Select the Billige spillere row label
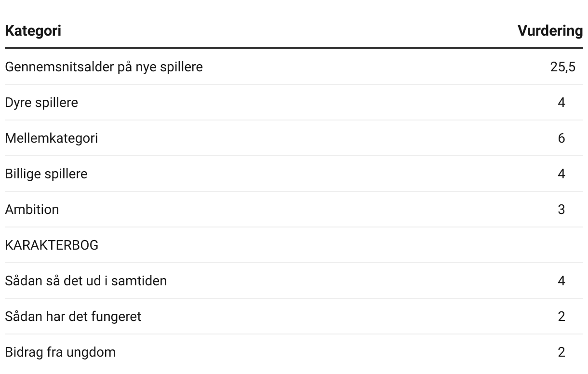This screenshot has height=374, width=588. (x=46, y=174)
